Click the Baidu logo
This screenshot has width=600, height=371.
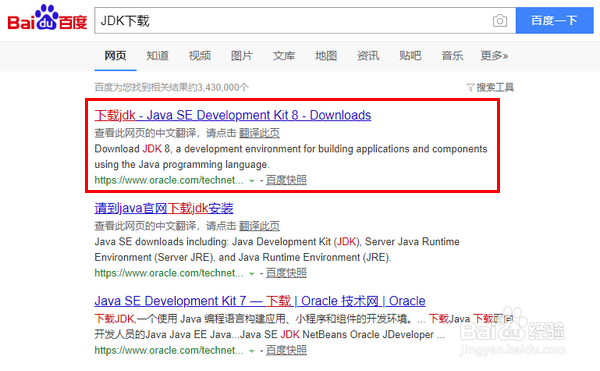click(47, 18)
